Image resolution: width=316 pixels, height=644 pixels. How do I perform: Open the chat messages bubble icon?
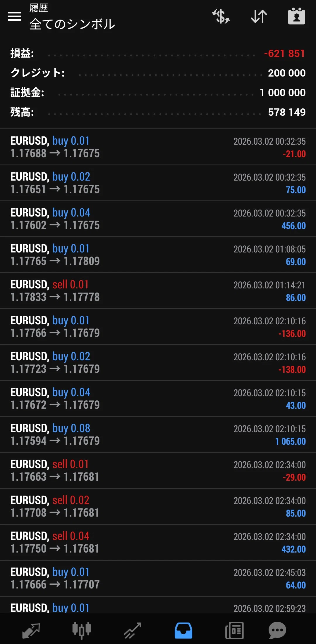click(x=277, y=631)
